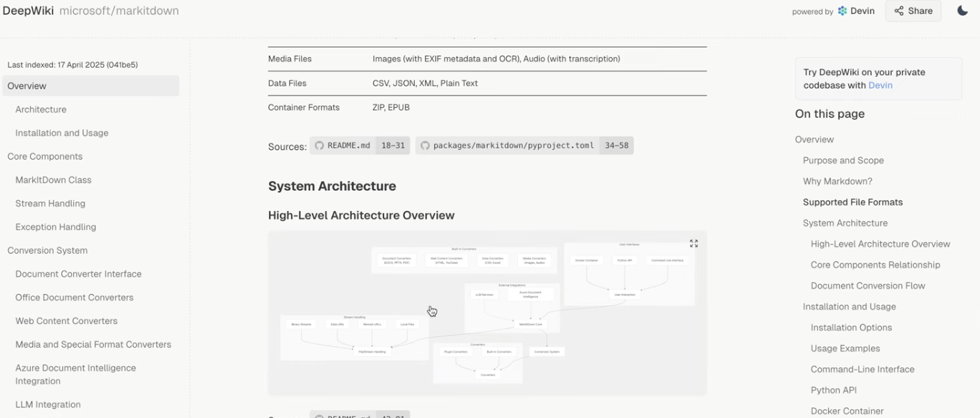Select the 'ZIP, EPUB' table cell
980x418 pixels.
coord(391,108)
